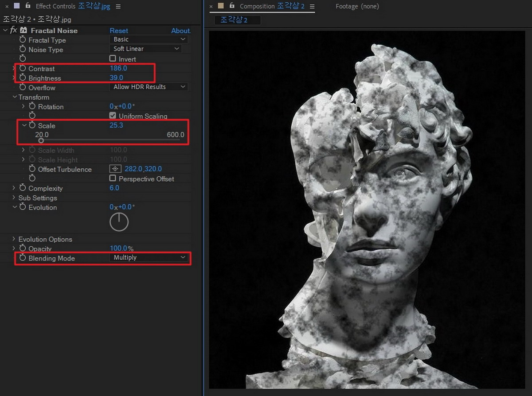Open the Fractal Type dropdown showing Basic
The width and height of the screenshot is (532, 396).
148,39
